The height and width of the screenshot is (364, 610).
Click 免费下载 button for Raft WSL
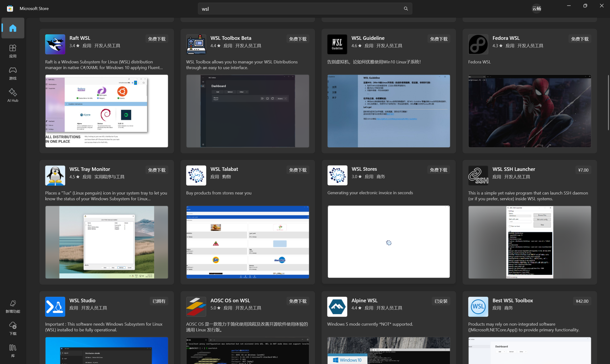pyautogui.click(x=157, y=39)
